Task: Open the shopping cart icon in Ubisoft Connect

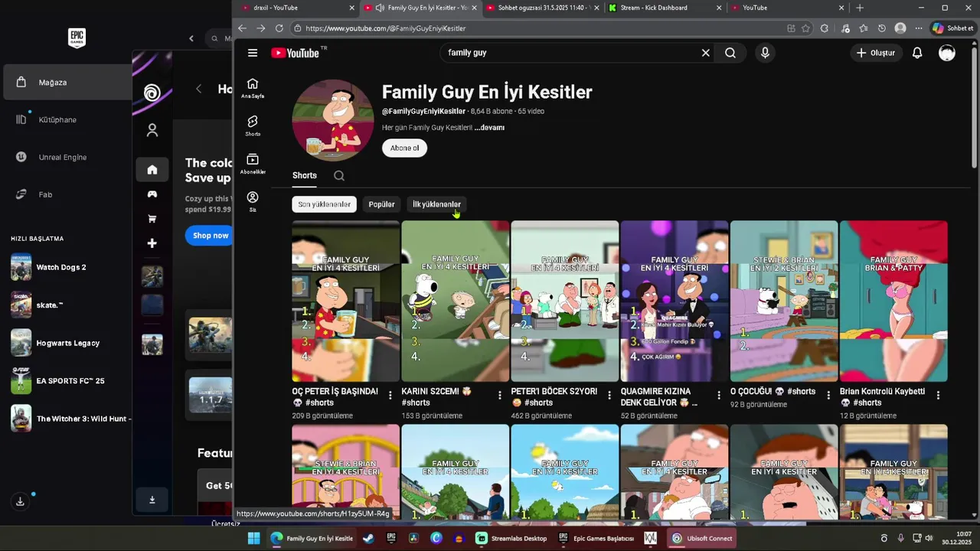Action: click(152, 219)
